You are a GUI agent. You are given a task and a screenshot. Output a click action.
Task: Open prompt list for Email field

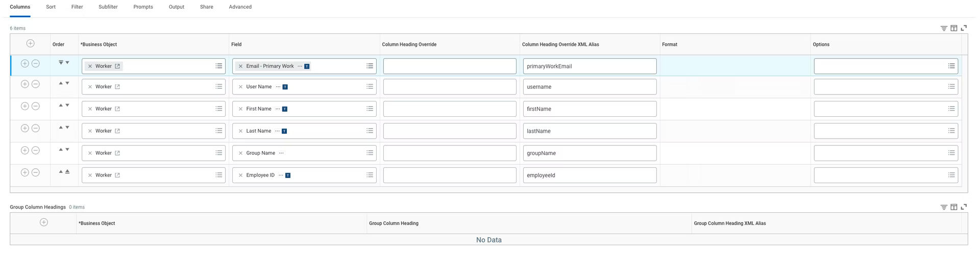[370, 66]
